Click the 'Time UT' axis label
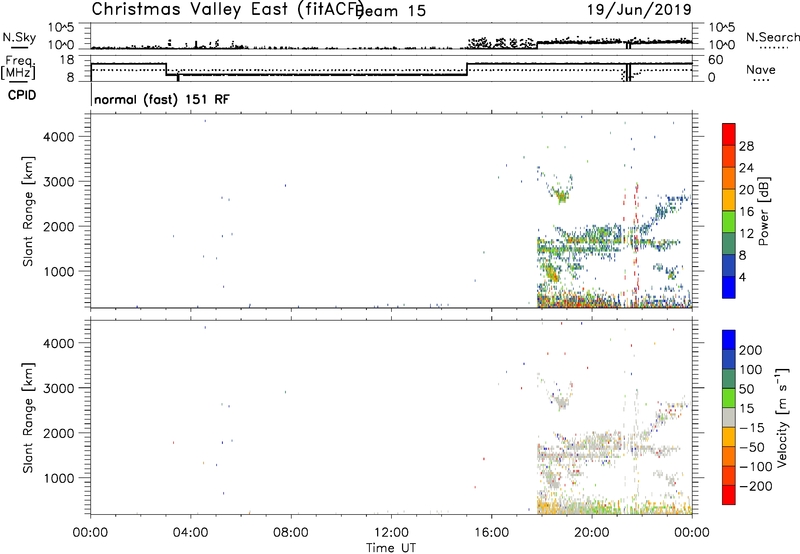 391,548
